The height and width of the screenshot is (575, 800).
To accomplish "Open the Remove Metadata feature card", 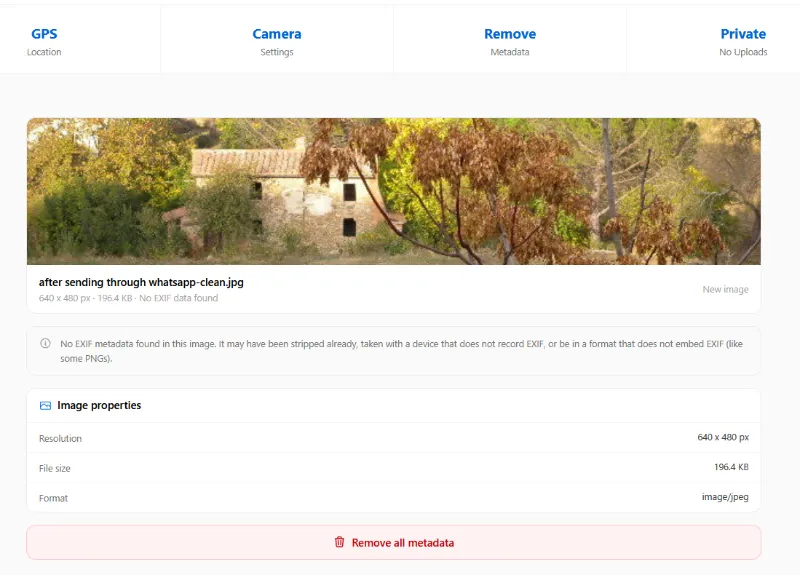I will [510, 40].
